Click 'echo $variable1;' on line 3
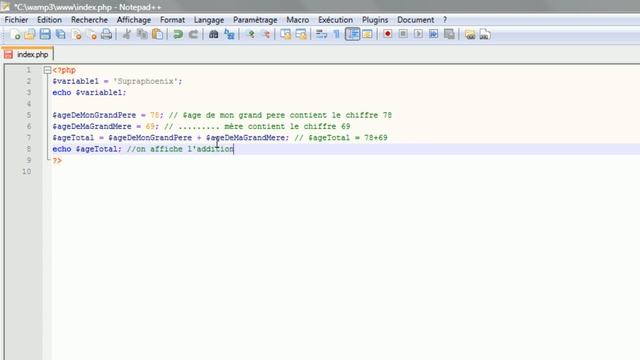 (x=89, y=93)
